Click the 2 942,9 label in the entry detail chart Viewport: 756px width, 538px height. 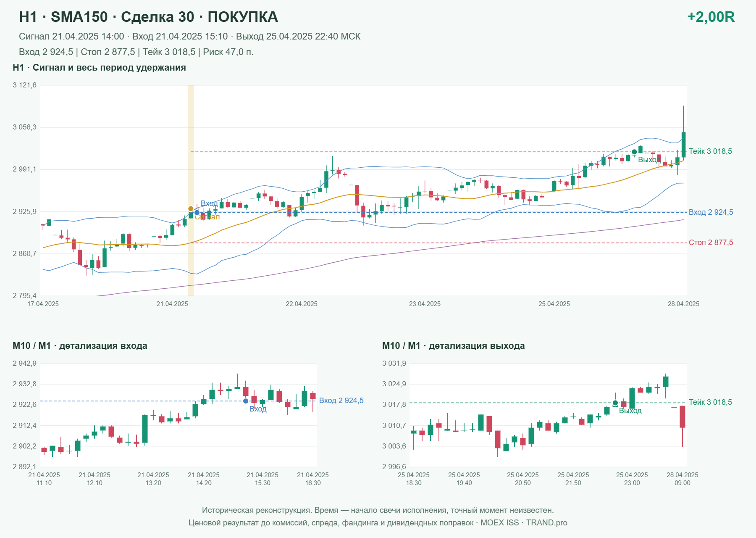click(x=25, y=364)
